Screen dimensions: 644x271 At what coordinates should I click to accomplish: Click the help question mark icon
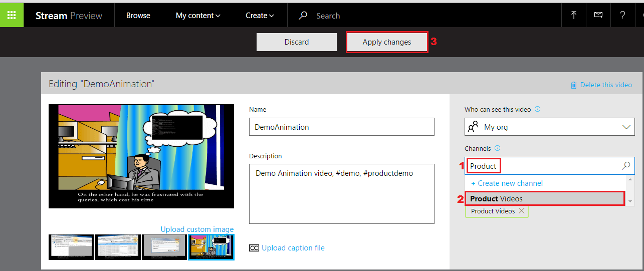click(x=622, y=15)
